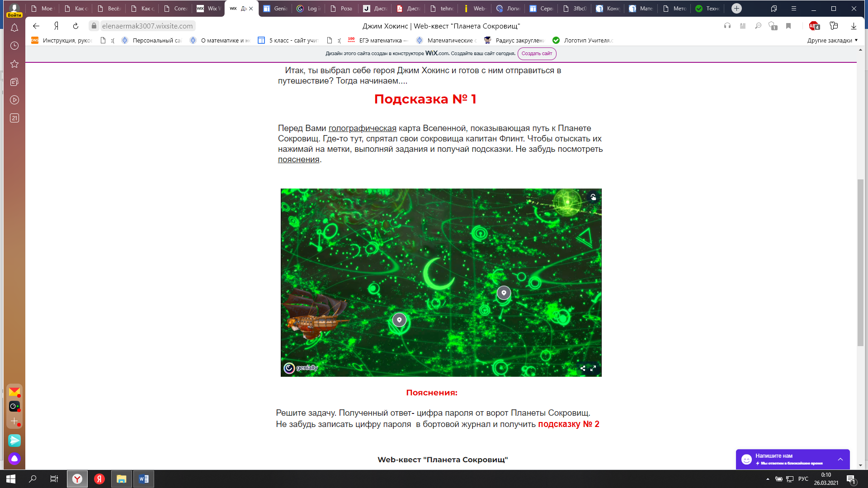
Task: Show hidden system tray icons
Action: coord(768,479)
